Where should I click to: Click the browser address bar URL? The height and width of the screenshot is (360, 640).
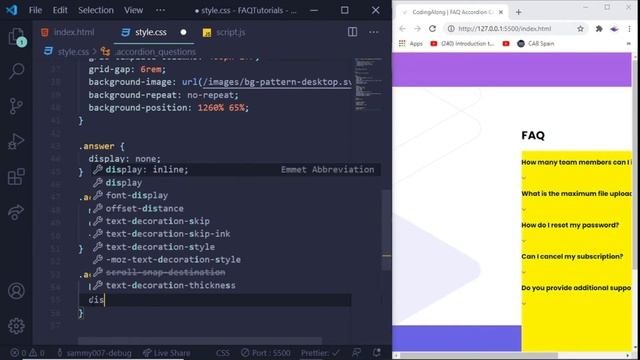click(x=504, y=29)
